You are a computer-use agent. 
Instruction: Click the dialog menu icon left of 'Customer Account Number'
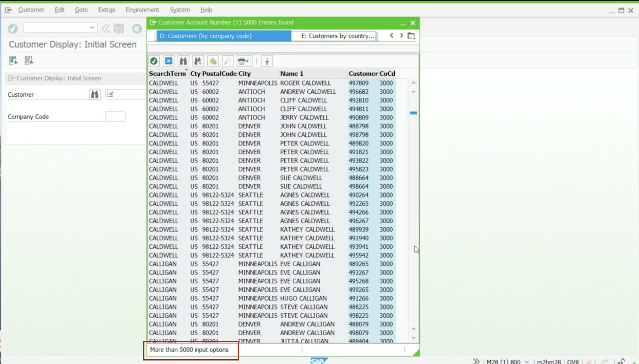(153, 22)
